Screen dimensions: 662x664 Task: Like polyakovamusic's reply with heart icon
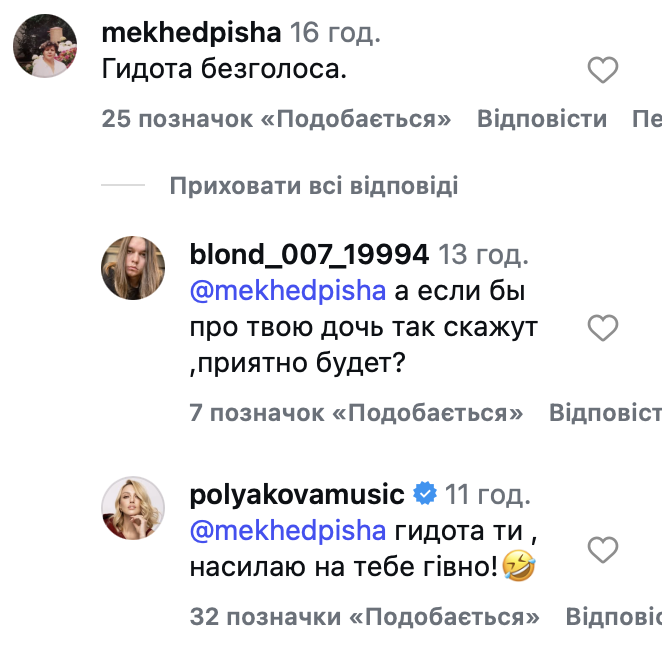[602, 549]
